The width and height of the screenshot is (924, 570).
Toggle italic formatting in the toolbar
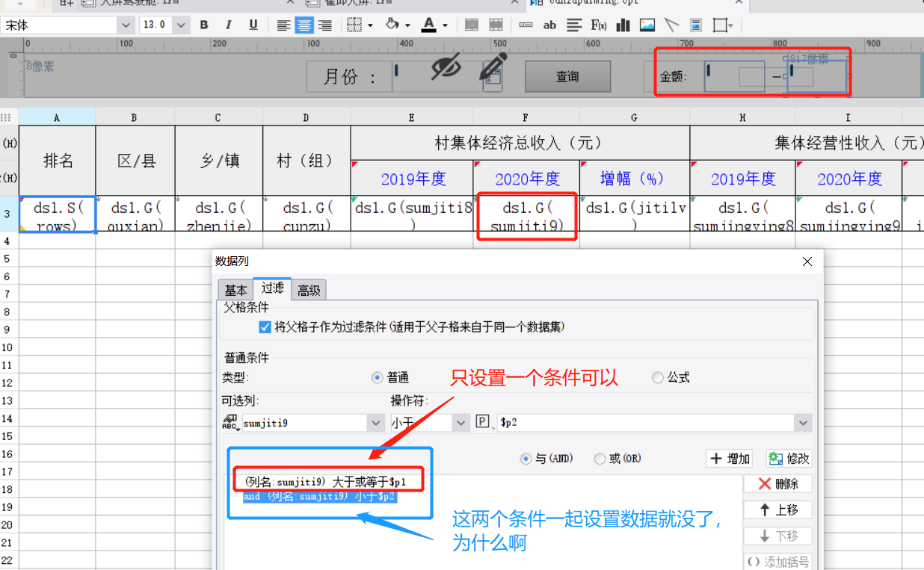tap(229, 25)
